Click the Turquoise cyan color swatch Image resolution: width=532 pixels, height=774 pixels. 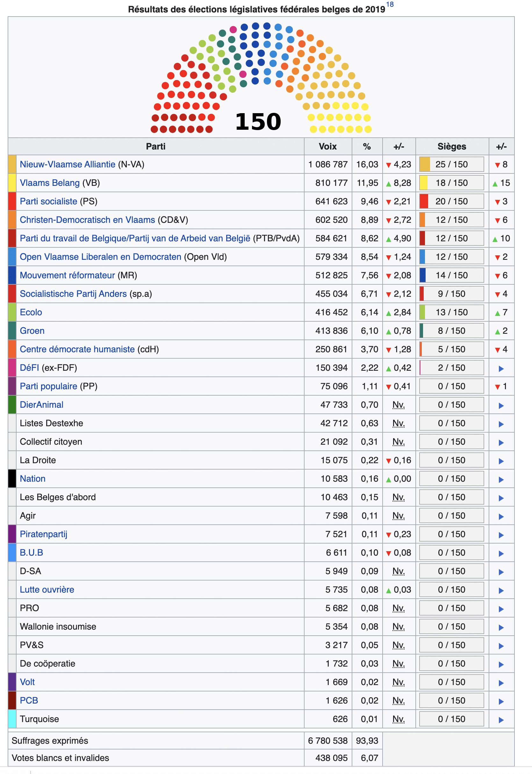click(12, 719)
